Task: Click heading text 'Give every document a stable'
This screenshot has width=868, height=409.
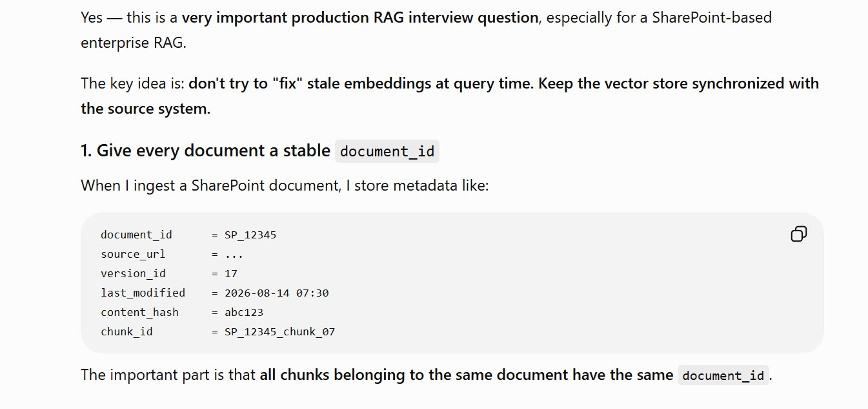Action: 214,151
